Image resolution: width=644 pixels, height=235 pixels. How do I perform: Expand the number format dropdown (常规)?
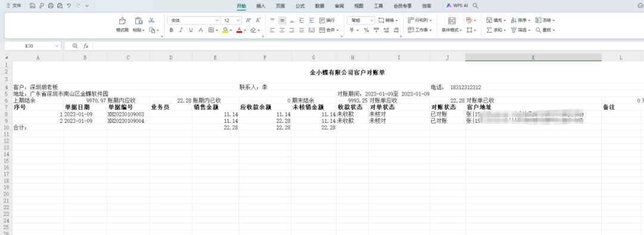361,20
